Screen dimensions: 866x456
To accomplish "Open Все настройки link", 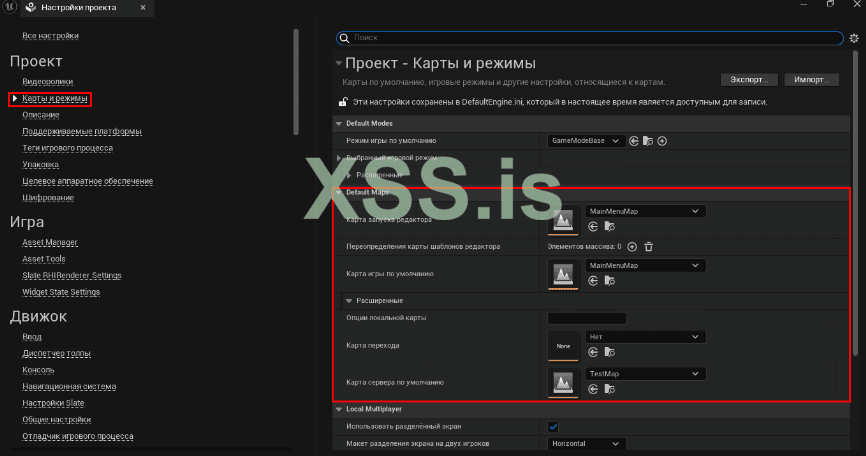I will [50, 36].
